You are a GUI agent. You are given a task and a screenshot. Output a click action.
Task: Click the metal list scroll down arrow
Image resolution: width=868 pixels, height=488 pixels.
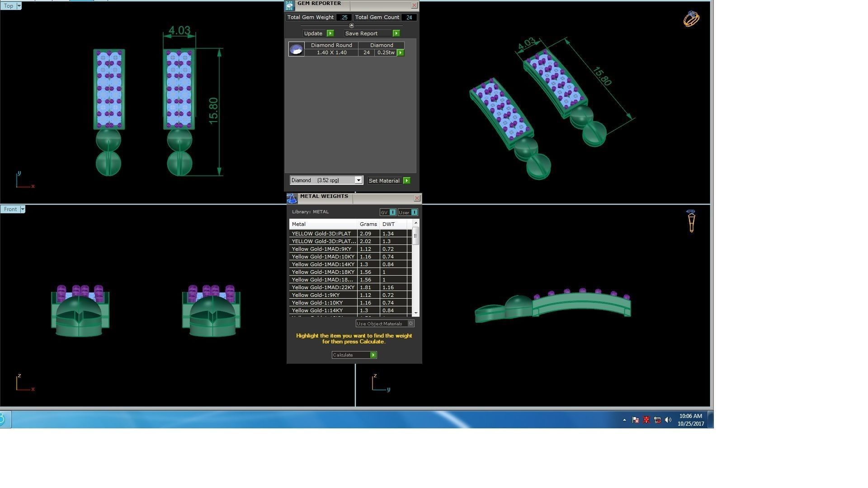(415, 313)
